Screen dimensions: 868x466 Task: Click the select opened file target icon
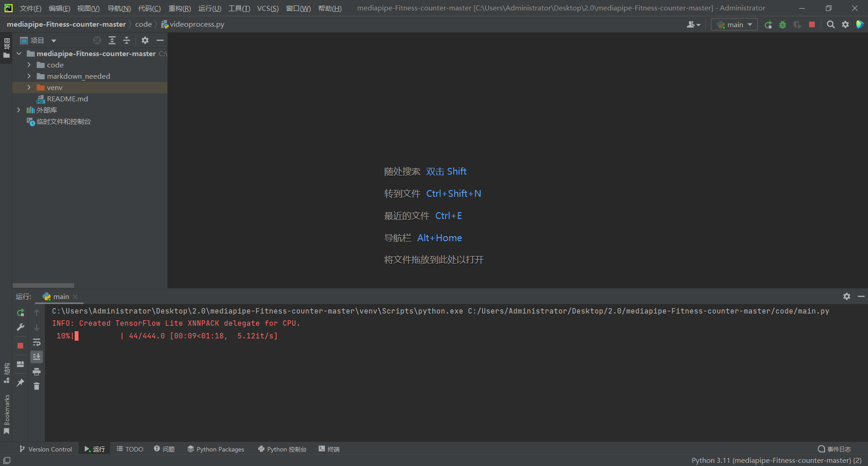[97, 40]
